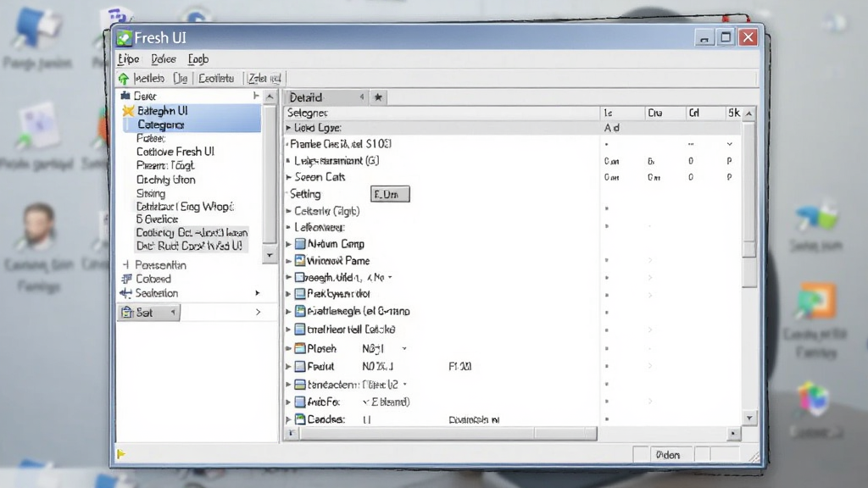Select the "Detaid" tab
Image resolution: width=868 pixels, height=488 pixels.
coord(326,97)
